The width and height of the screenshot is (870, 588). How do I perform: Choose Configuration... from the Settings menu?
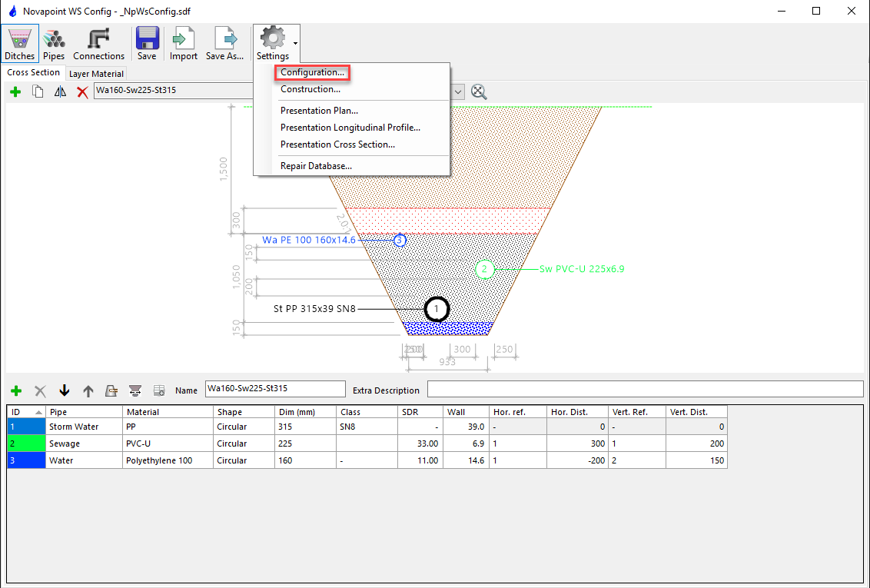coord(312,72)
